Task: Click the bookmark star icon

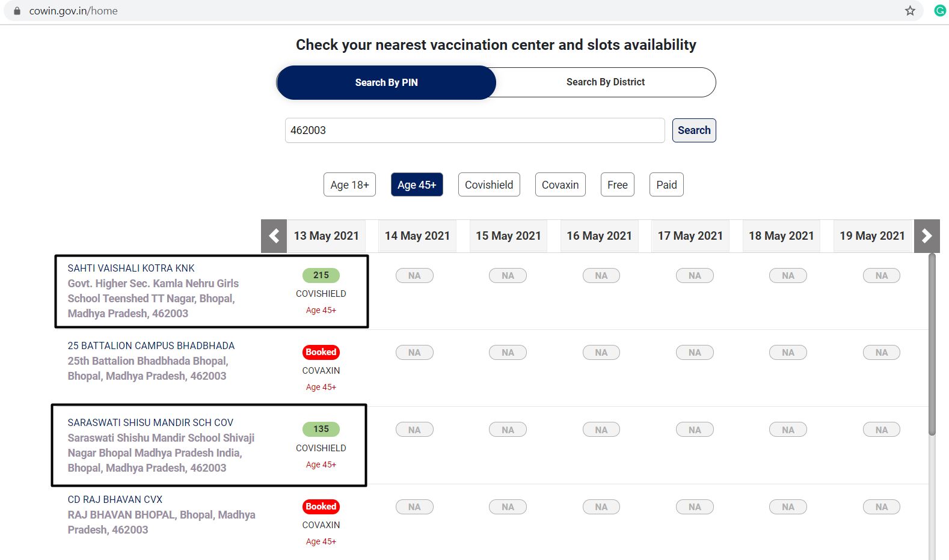Action: (x=910, y=11)
